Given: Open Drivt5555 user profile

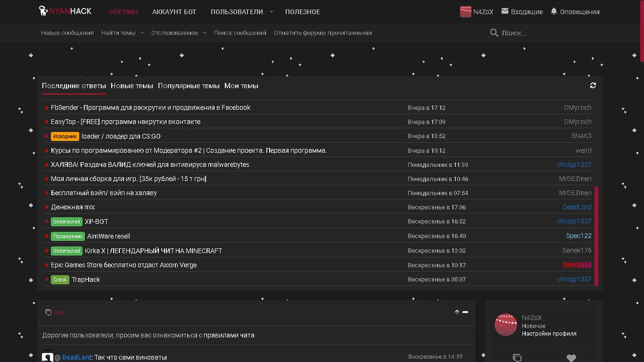Looking at the screenshot, I should pos(577,265).
